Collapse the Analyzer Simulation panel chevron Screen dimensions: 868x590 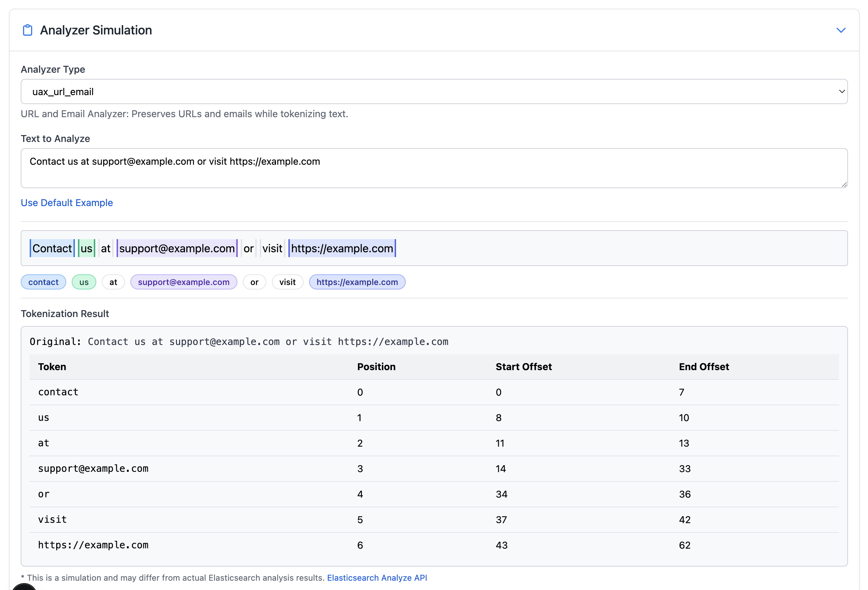[x=840, y=30]
